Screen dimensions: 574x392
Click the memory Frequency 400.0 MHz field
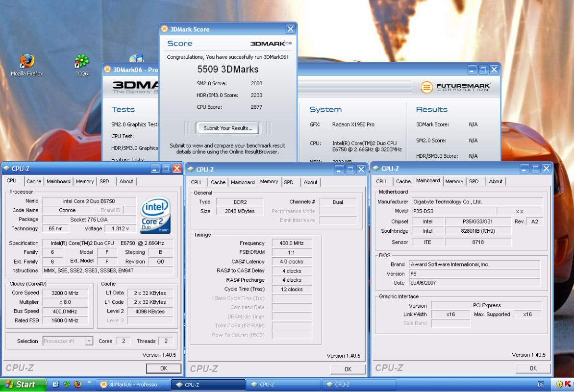point(292,243)
